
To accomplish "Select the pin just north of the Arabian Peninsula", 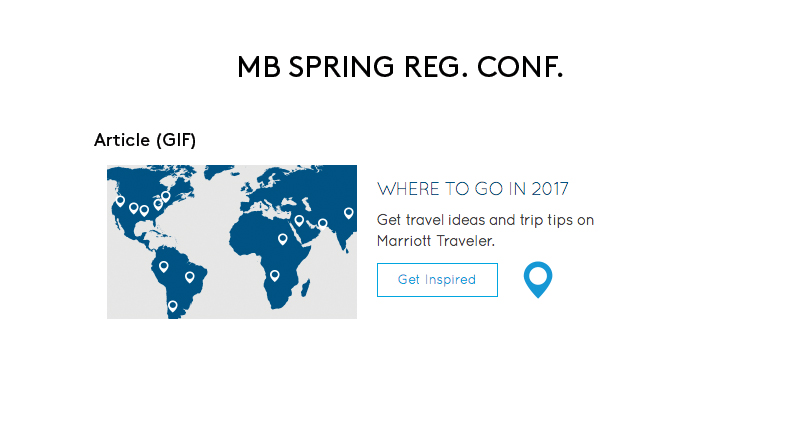I will point(298,220).
